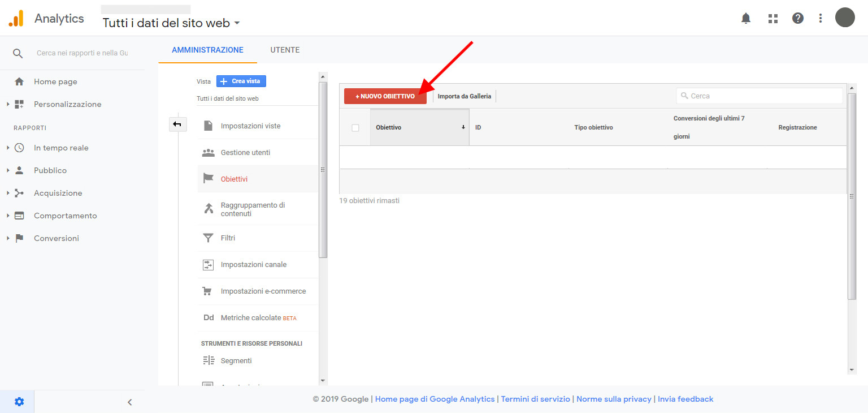Open the apps grid icon
This screenshot has width=868, height=413.
773,18
